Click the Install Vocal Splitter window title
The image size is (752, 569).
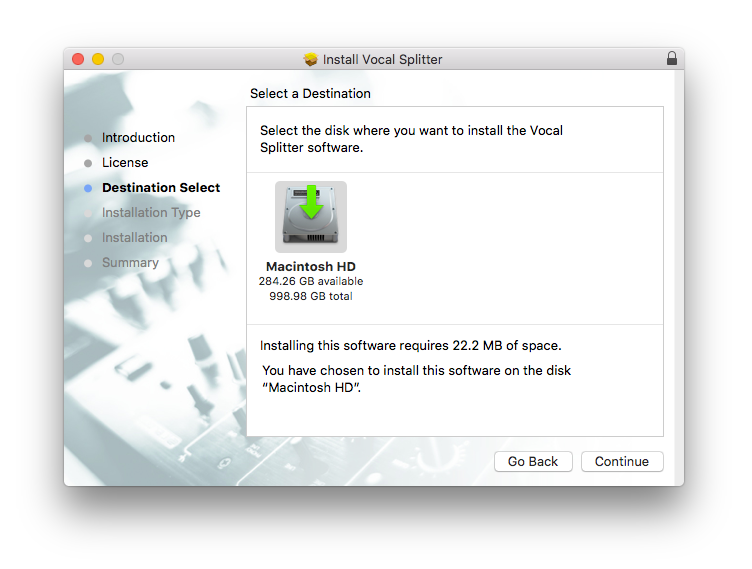[382, 59]
